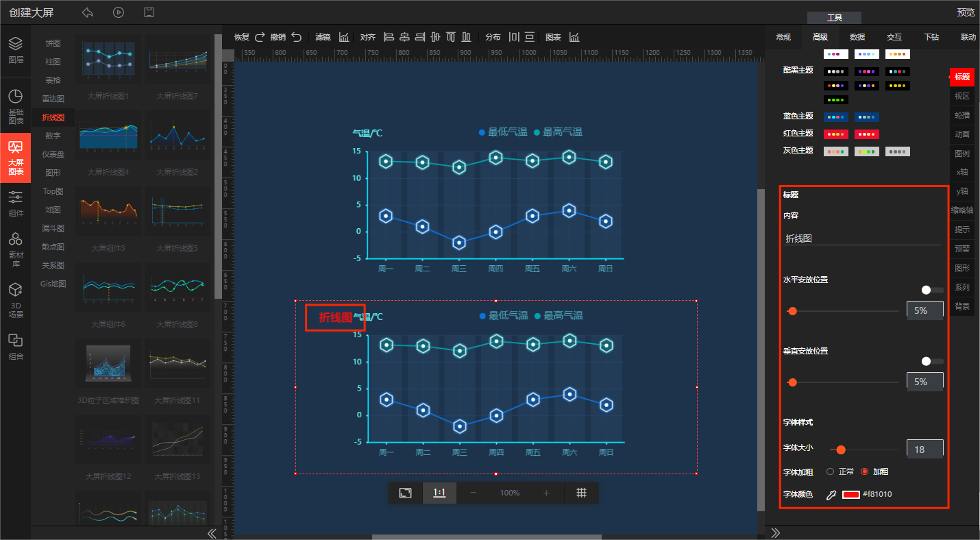Collapse the right properties panel with double chevron
Image resolution: width=980 pixels, height=540 pixels.
pos(776,532)
